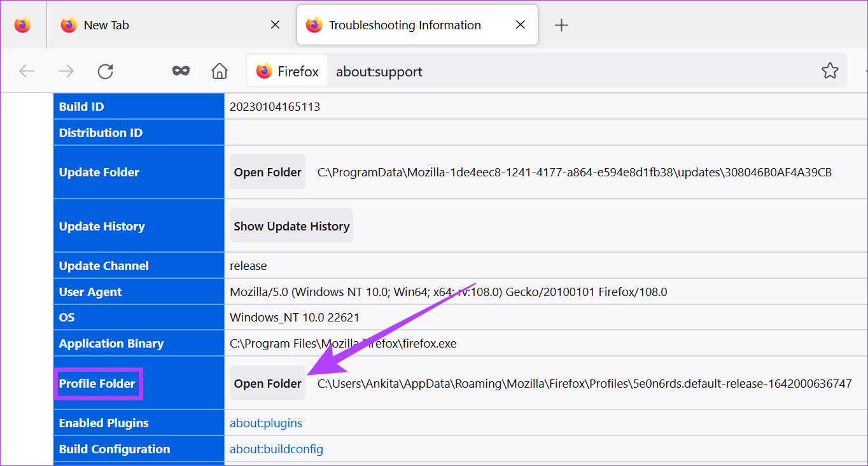The height and width of the screenshot is (466, 868).
Task: Click the Firefox identity badge in the address bar
Action: [x=287, y=71]
